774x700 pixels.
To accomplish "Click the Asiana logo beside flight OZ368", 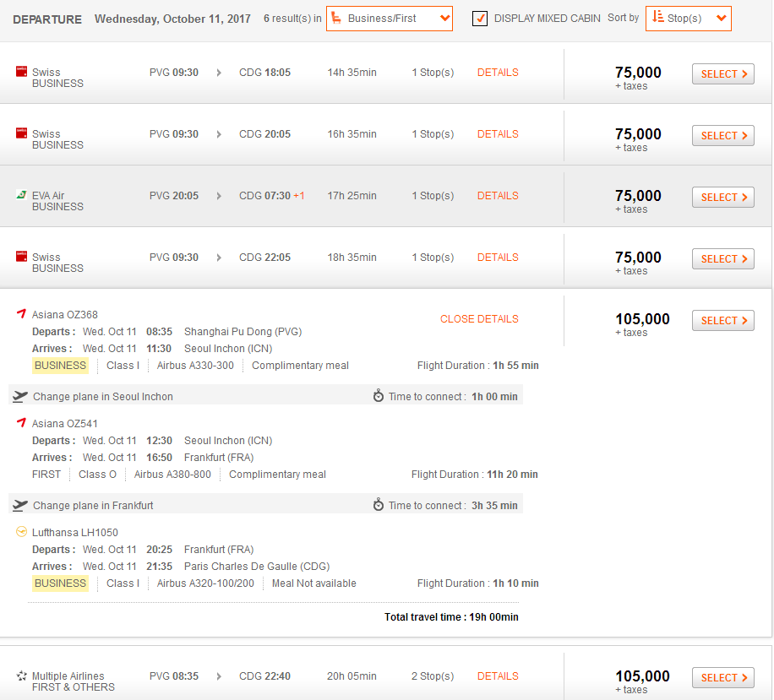I will click(21, 314).
